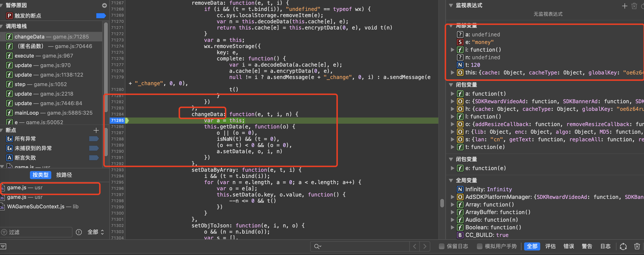Open the 全部 resource type dropdown

(95, 232)
